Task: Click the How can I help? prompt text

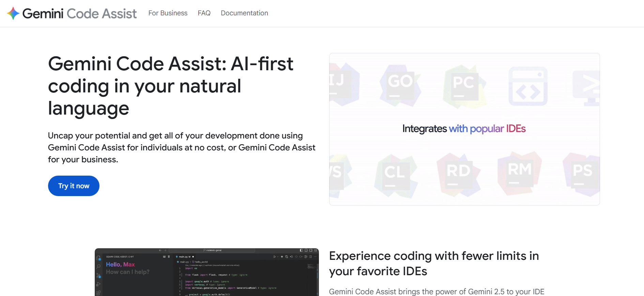Action: tap(128, 272)
